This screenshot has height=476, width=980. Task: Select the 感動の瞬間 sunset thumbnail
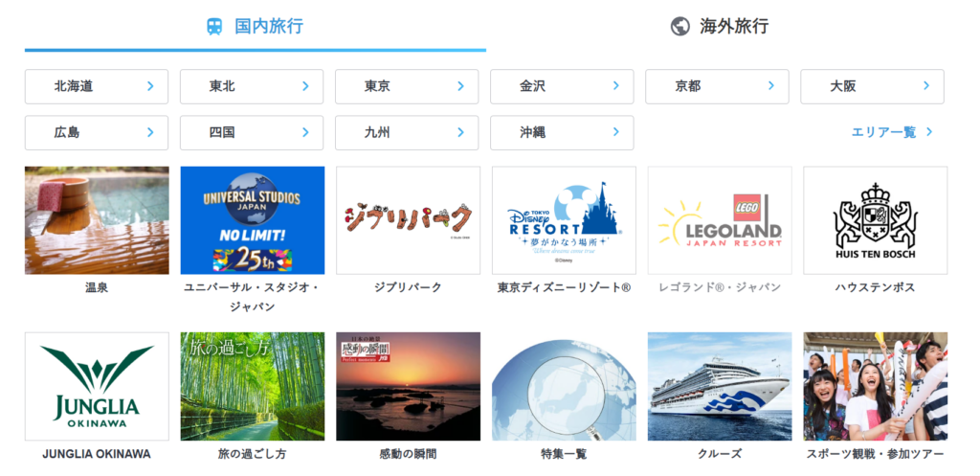(x=408, y=386)
